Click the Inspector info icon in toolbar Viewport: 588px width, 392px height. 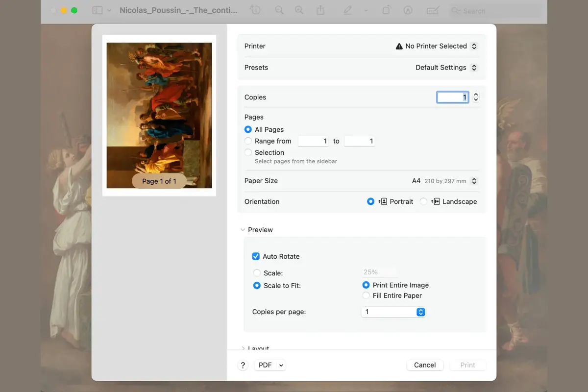coord(255,10)
